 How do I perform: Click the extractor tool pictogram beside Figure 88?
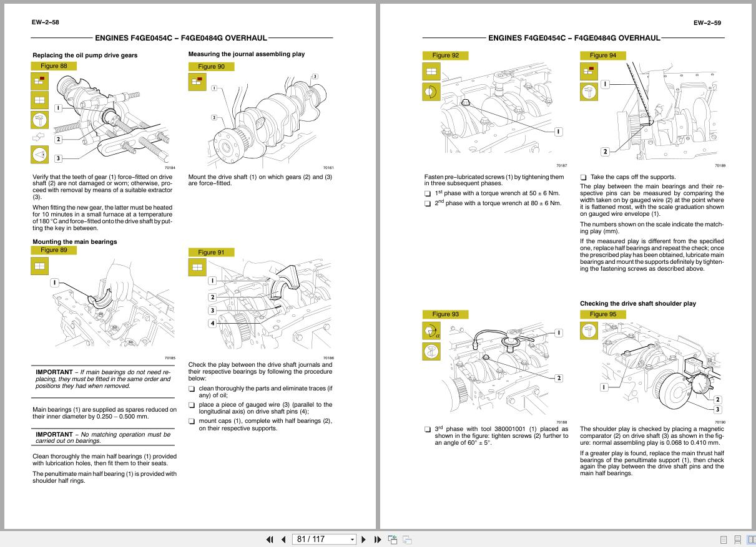[x=39, y=119]
